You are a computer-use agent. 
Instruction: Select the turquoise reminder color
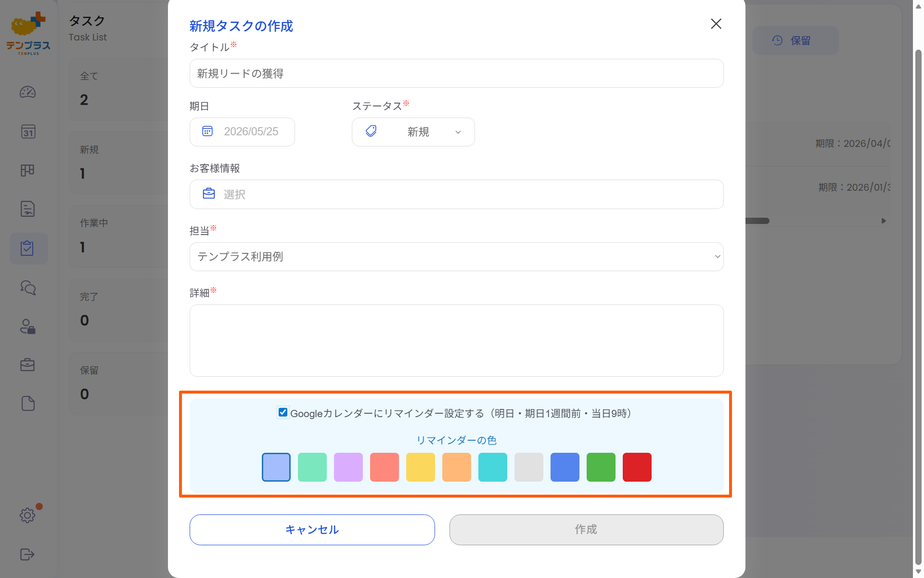pos(493,467)
